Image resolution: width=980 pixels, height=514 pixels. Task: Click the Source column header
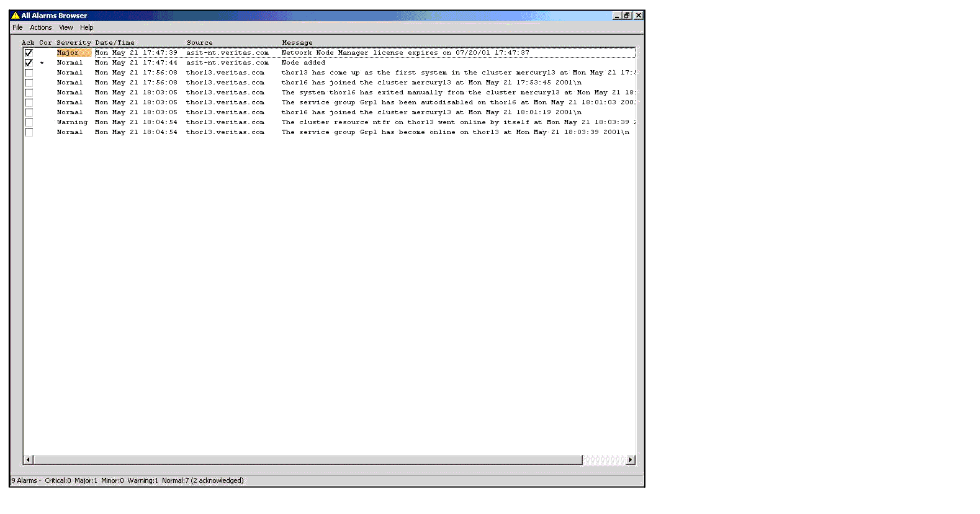[x=199, y=43]
